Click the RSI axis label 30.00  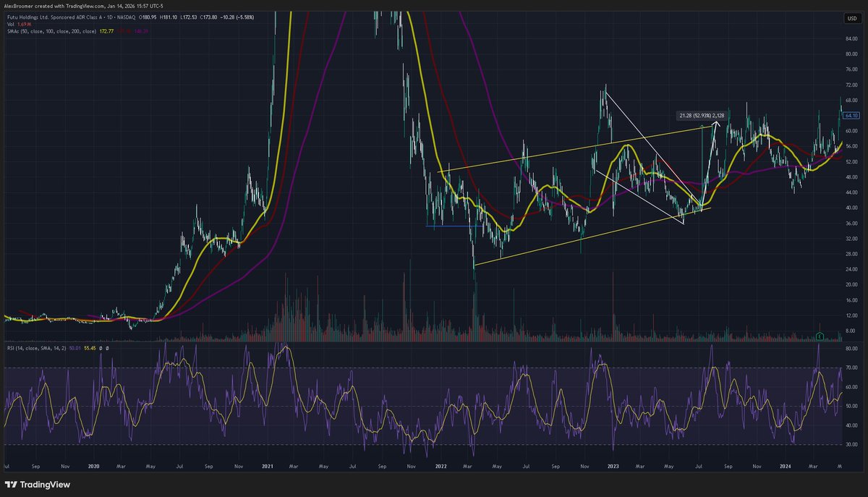pyautogui.click(x=851, y=444)
